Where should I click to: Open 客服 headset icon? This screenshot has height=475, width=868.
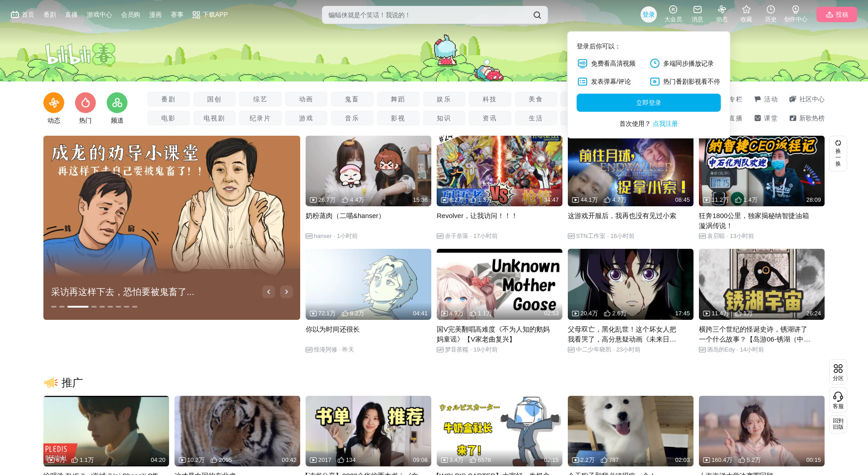click(x=838, y=400)
